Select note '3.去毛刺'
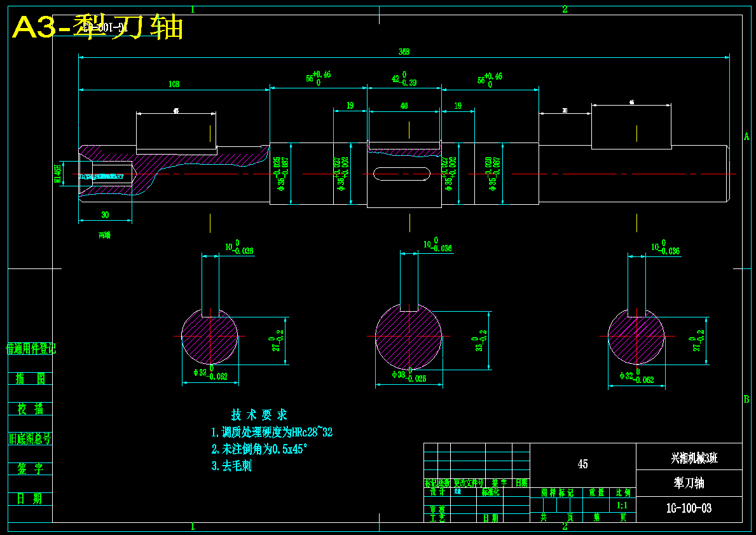Screen dimensions: 756x535 click(x=231, y=466)
